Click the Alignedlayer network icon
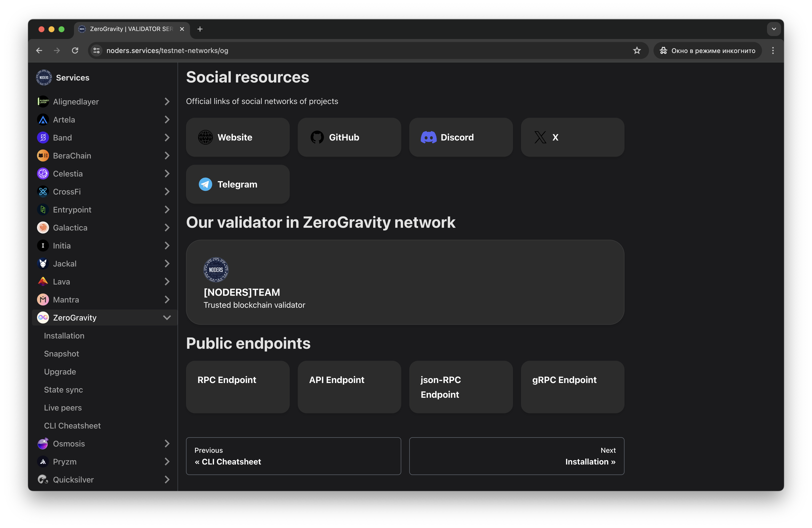Viewport: 812px width, 528px height. coord(43,102)
